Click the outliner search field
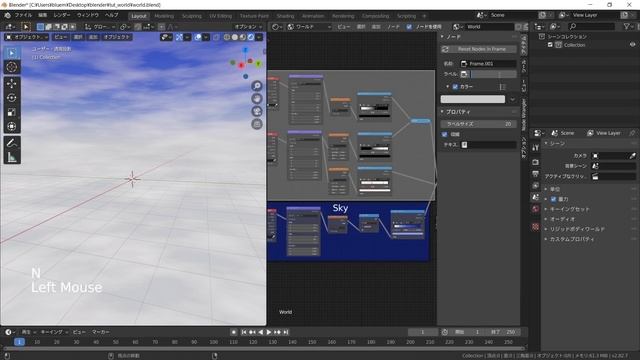This screenshot has width=640, height=360. [x=592, y=27]
